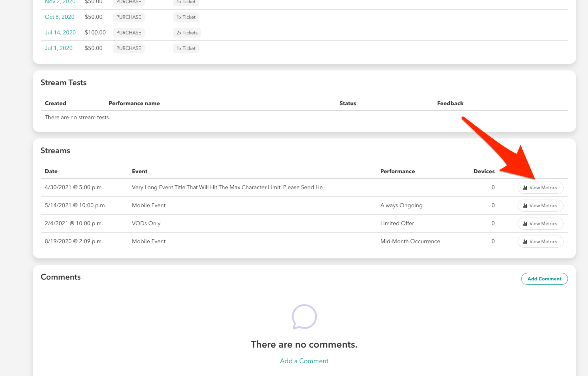Click the 2x Tickets badge
Screen dimensions: 588x376
click(187, 33)
